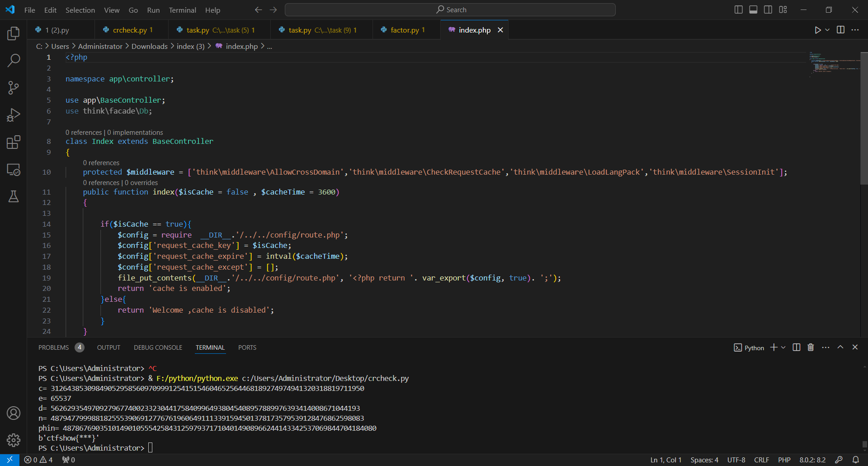Close the bottom panel
868x466 pixels.
coord(855,347)
